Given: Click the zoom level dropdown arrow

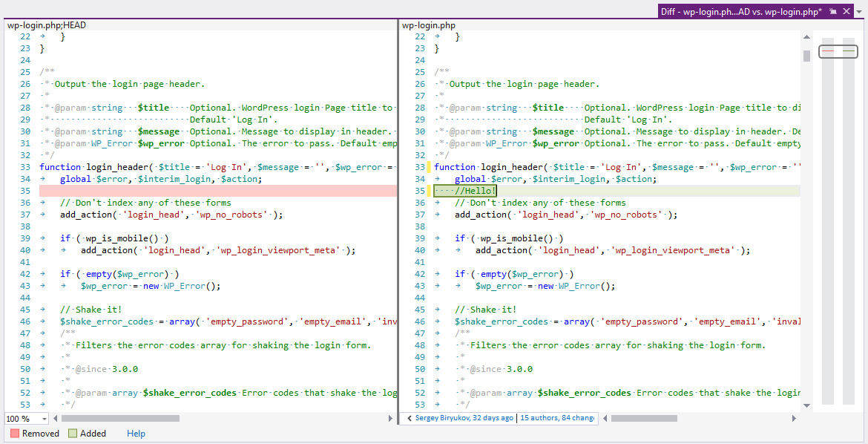Looking at the screenshot, I should pos(45,419).
